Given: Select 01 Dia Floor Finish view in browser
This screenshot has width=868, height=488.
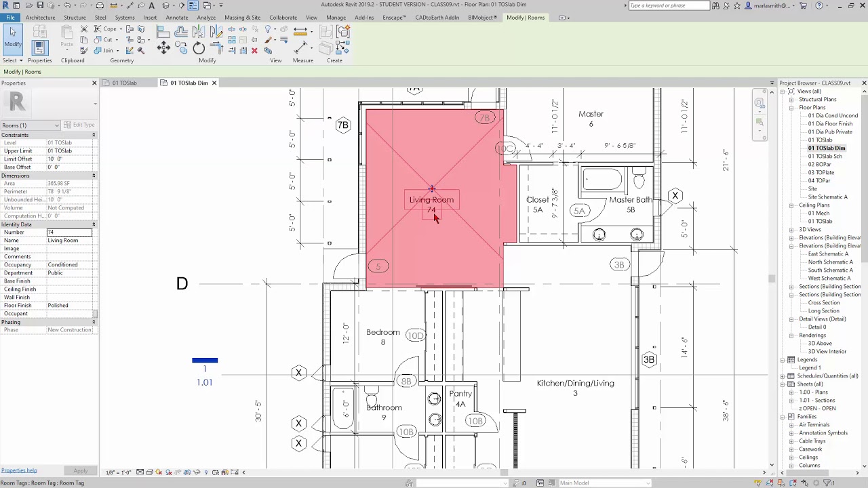Looking at the screenshot, I should pyautogui.click(x=830, y=124).
